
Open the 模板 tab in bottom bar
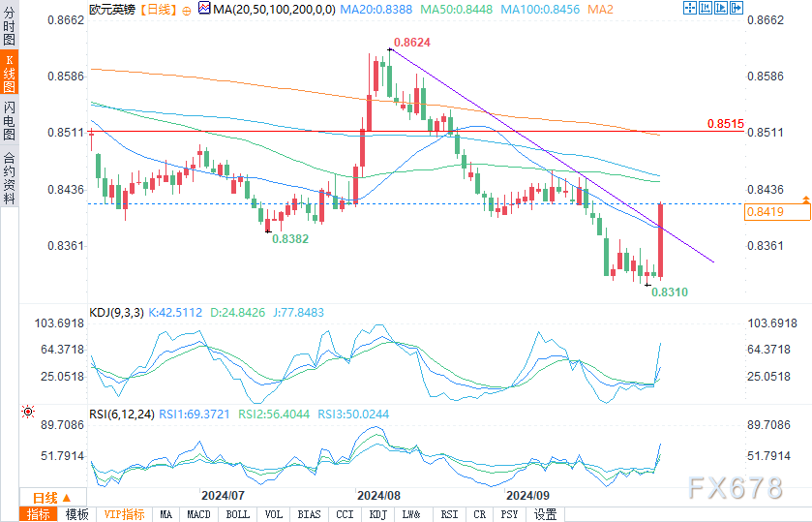(x=76, y=514)
